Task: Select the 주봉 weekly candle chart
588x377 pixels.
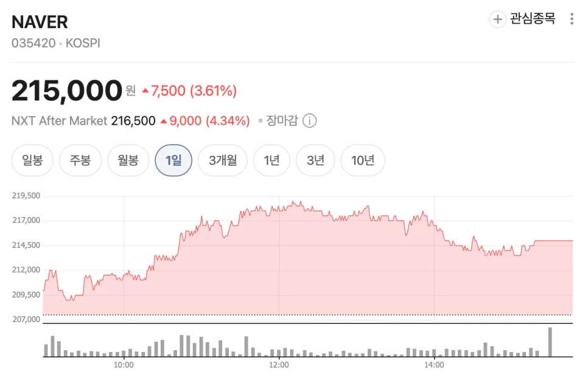Action: click(80, 160)
